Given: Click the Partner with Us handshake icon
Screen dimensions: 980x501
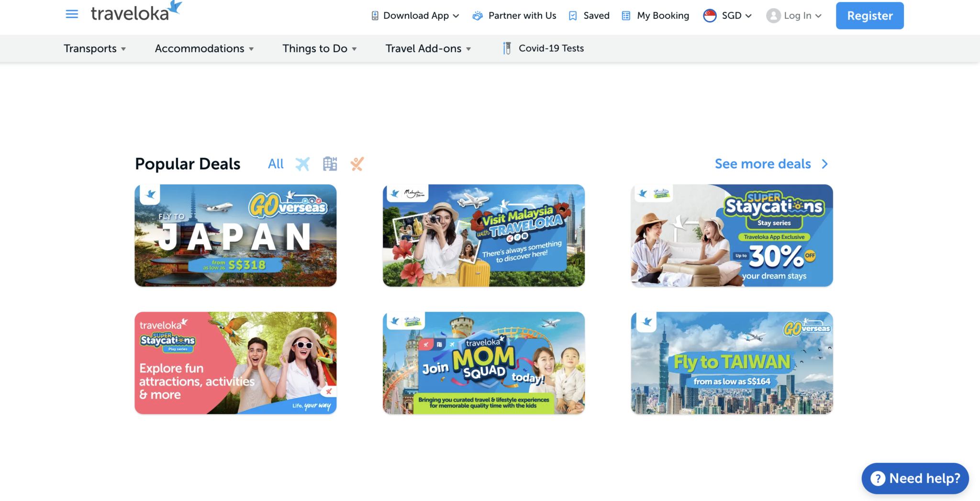Looking at the screenshot, I should pyautogui.click(x=478, y=16).
